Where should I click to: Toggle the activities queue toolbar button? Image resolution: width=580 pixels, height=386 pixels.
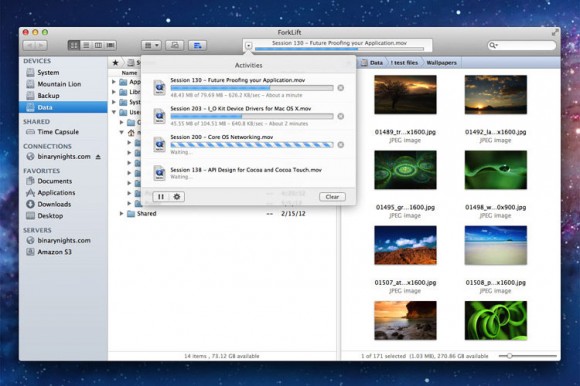pyautogui.click(x=198, y=45)
